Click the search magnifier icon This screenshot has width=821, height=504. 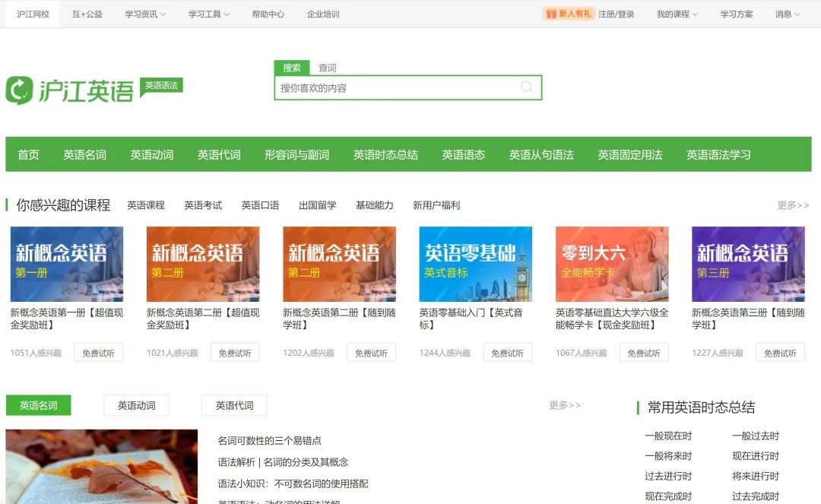(527, 87)
